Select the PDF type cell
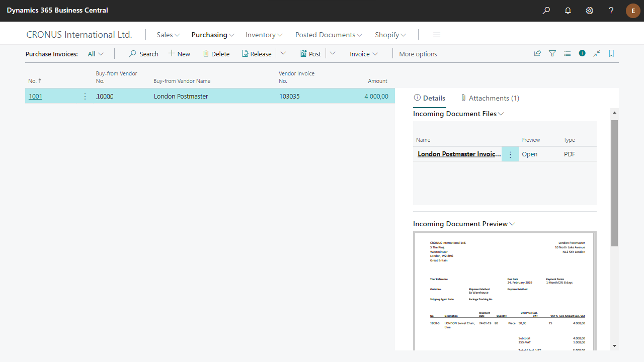This screenshot has height=362, width=644. (x=570, y=154)
